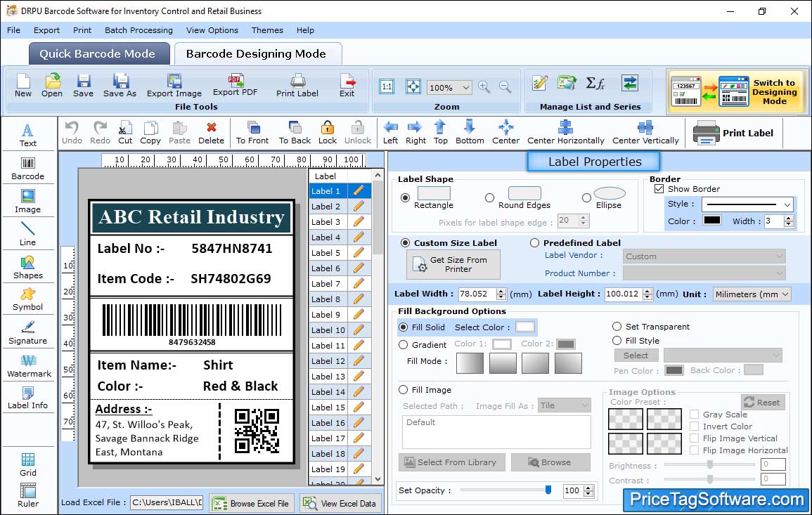Click Browse Excel File button
812x515 pixels.
[x=252, y=504]
